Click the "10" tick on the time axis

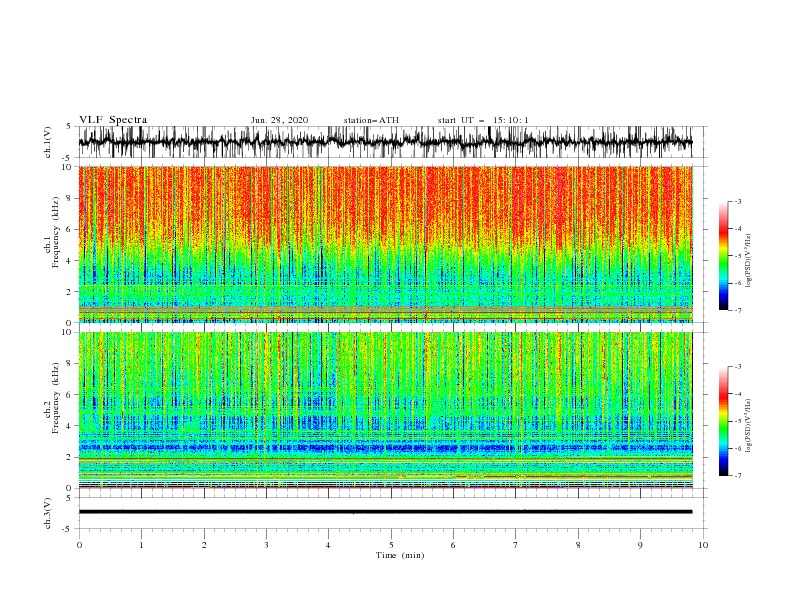[703, 545]
